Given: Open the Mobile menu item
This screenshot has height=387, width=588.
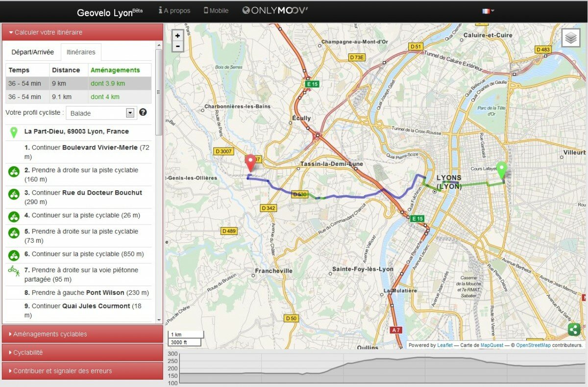Looking at the screenshot, I should point(216,10).
